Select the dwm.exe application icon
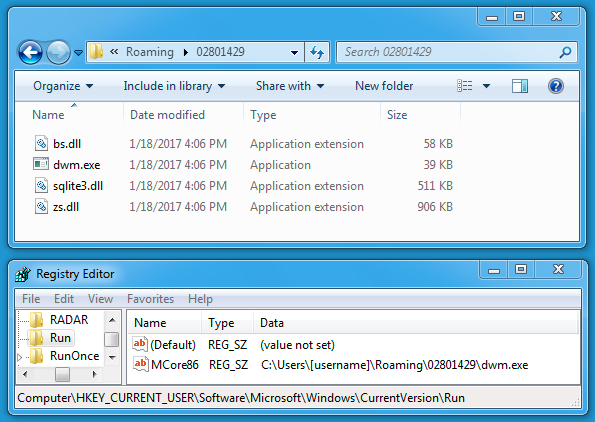The image size is (595, 422). pyautogui.click(x=41, y=164)
